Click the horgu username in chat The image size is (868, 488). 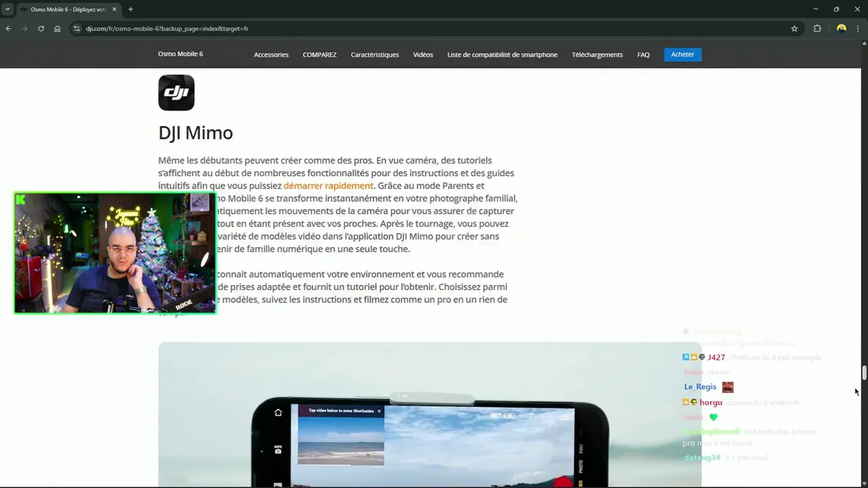(711, 403)
